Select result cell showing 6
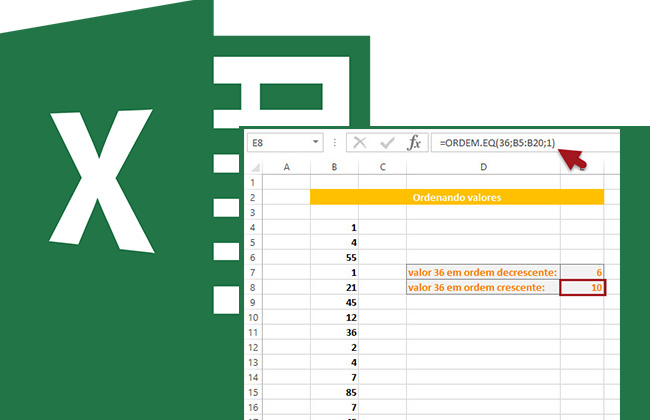The width and height of the screenshot is (650, 420). [x=582, y=272]
